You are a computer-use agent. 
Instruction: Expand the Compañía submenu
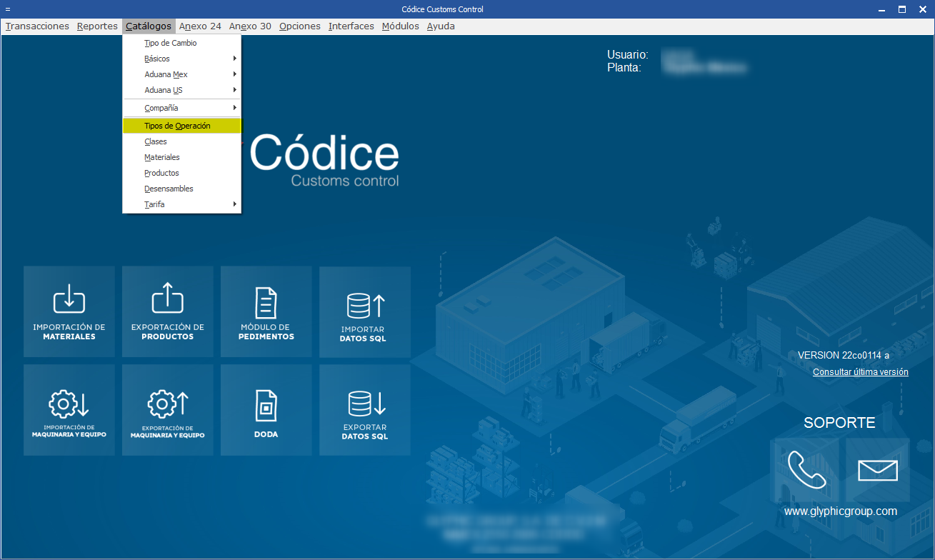182,108
